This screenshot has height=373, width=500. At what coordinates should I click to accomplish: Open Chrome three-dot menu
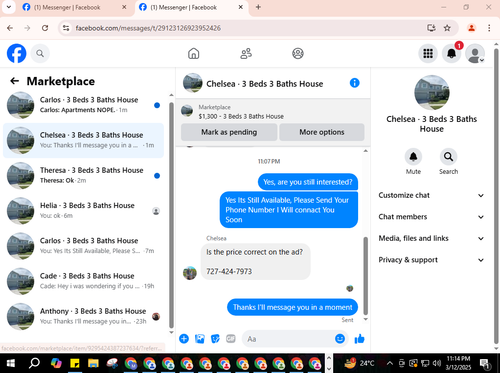click(489, 28)
